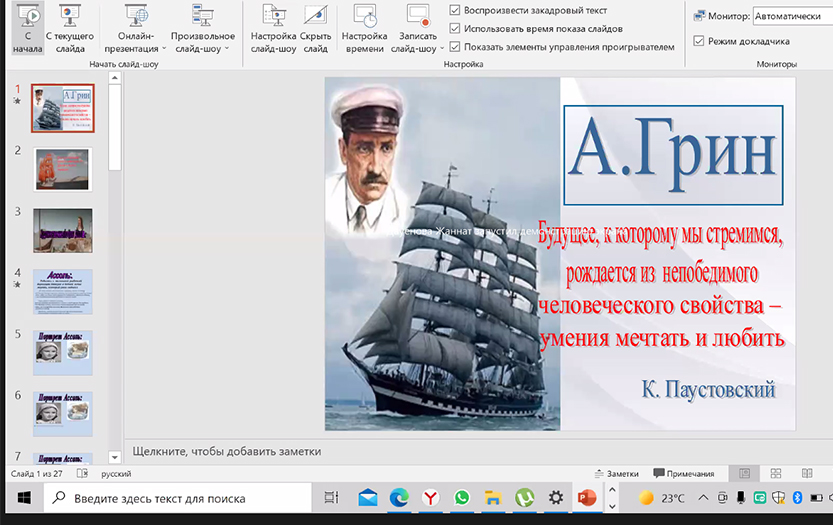Switch to Slide Sorter view in status bar
This screenshot has height=525, width=833.
click(x=776, y=473)
